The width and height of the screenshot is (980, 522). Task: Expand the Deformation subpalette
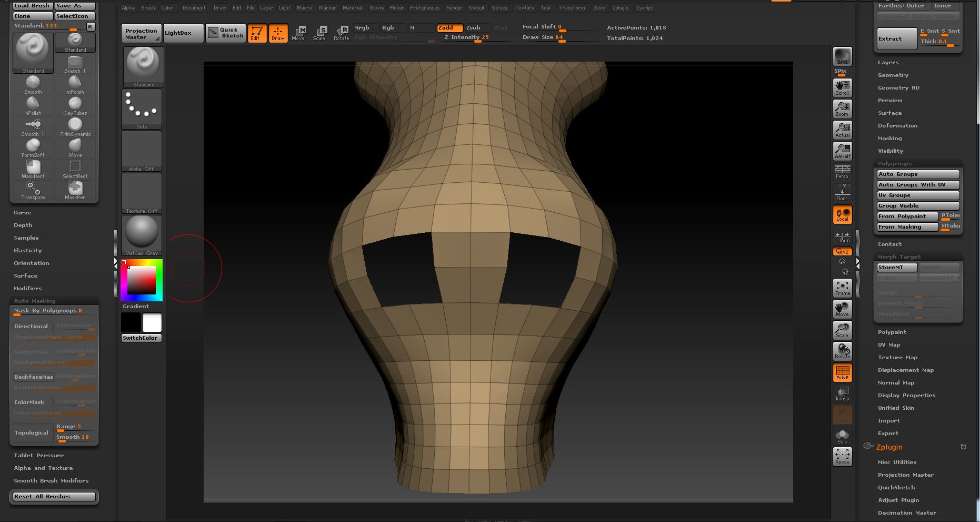pyautogui.click(x=898, y=125)
